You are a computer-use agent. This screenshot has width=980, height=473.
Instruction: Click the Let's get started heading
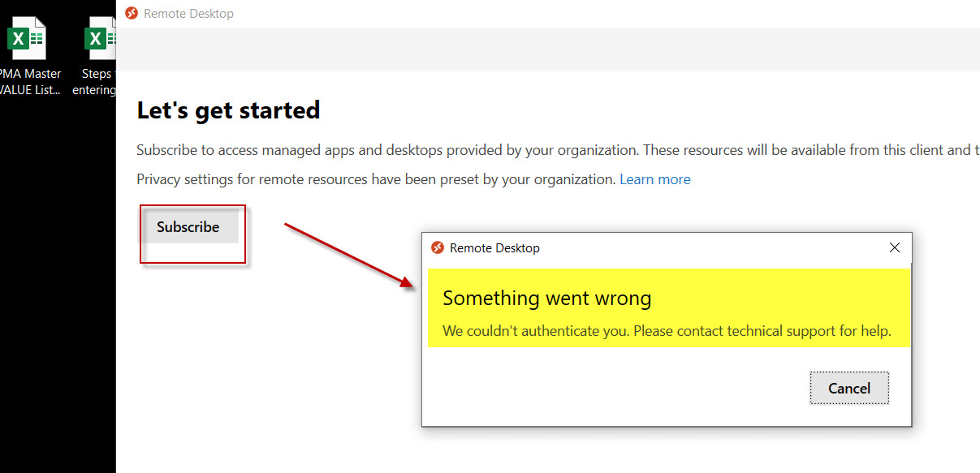coord(228,110)
